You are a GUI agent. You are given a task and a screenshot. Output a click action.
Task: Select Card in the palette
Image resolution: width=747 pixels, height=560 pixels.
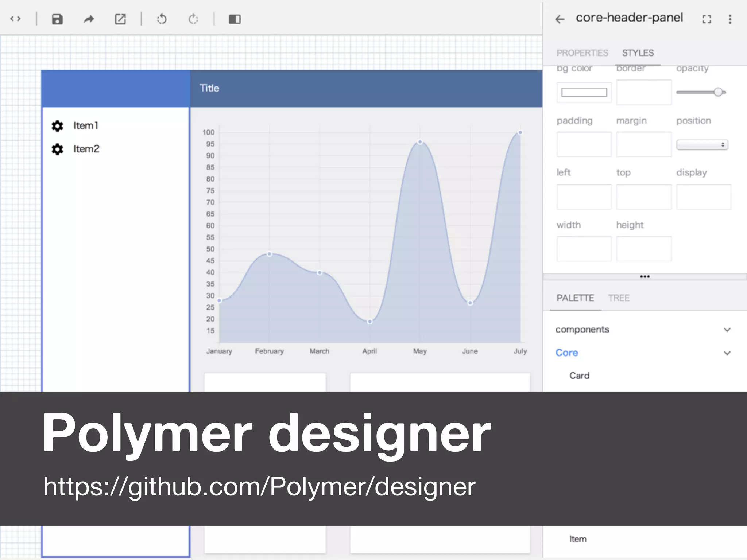[x=579, y=376]
